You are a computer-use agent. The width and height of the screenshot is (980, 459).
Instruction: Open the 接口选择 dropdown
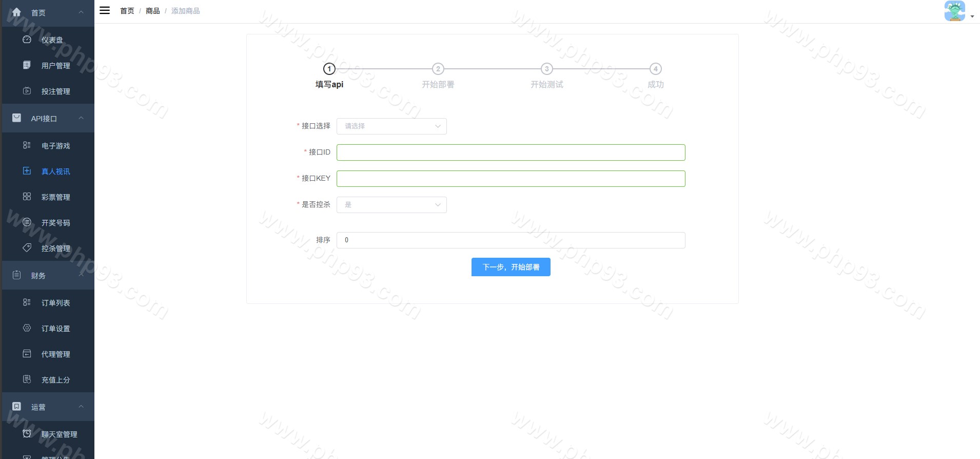pos(391,126)
